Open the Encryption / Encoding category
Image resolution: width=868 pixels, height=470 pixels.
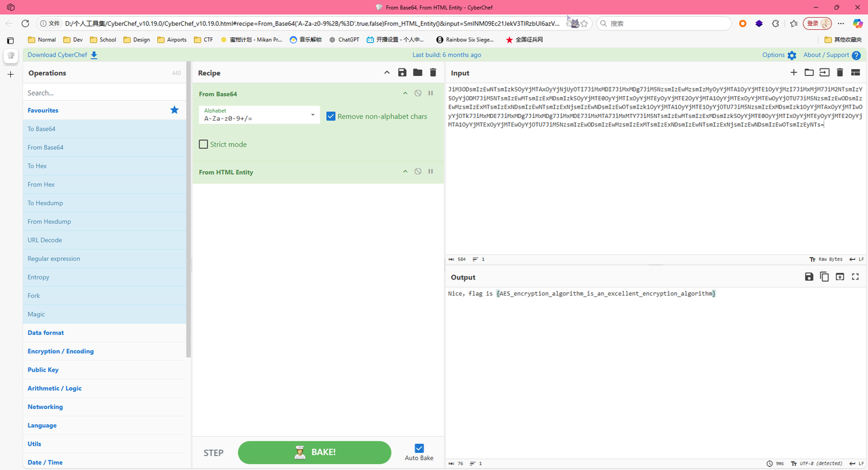[60, 351]
